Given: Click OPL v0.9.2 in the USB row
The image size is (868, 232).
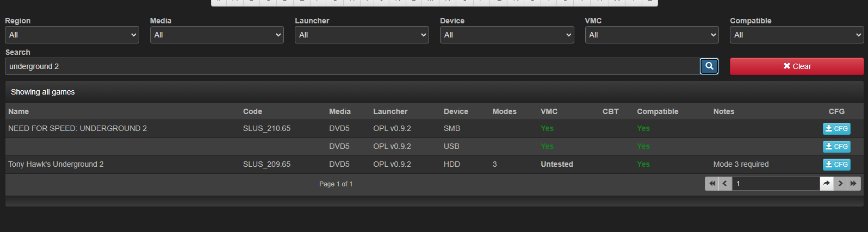Looking at the screenshot, I should [x=392, y=147].
